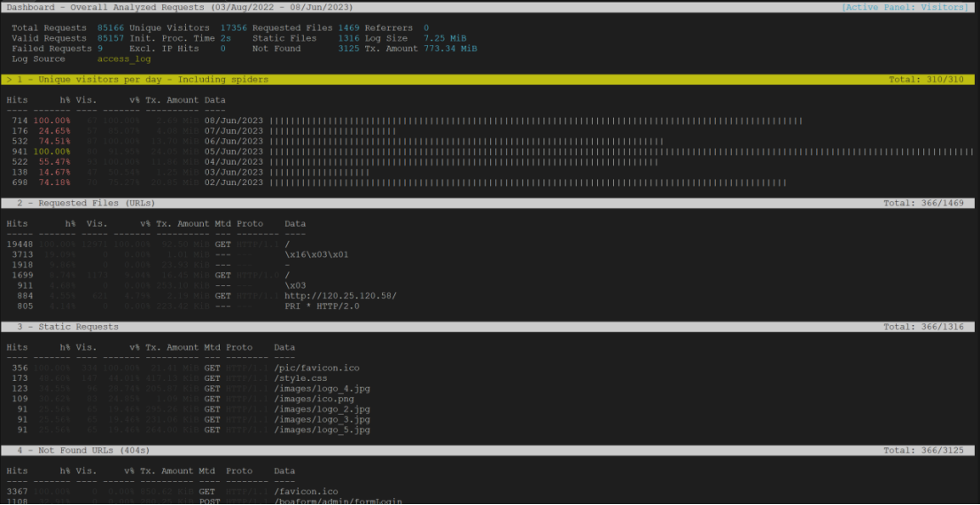Image resolution: width=980 pixels, height=505 pixels.
Task: Click the Proto column header in Requested Files
Action: pyautogui.click(x=250, y=224)
